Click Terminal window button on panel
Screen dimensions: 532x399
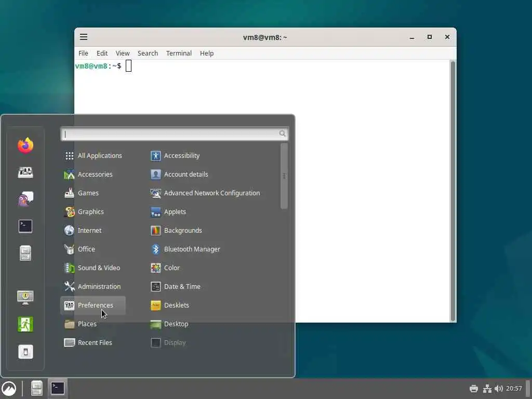[x=57, y=389]
